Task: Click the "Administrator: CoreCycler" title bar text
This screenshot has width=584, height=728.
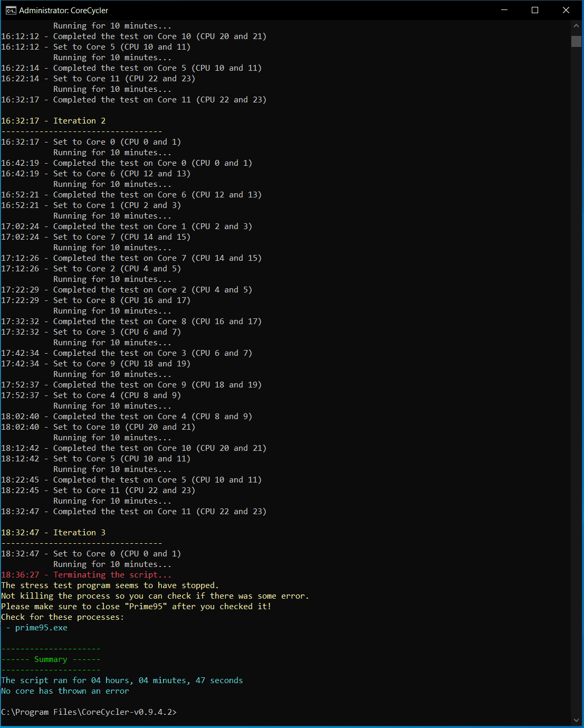Action: pos(64,11)
